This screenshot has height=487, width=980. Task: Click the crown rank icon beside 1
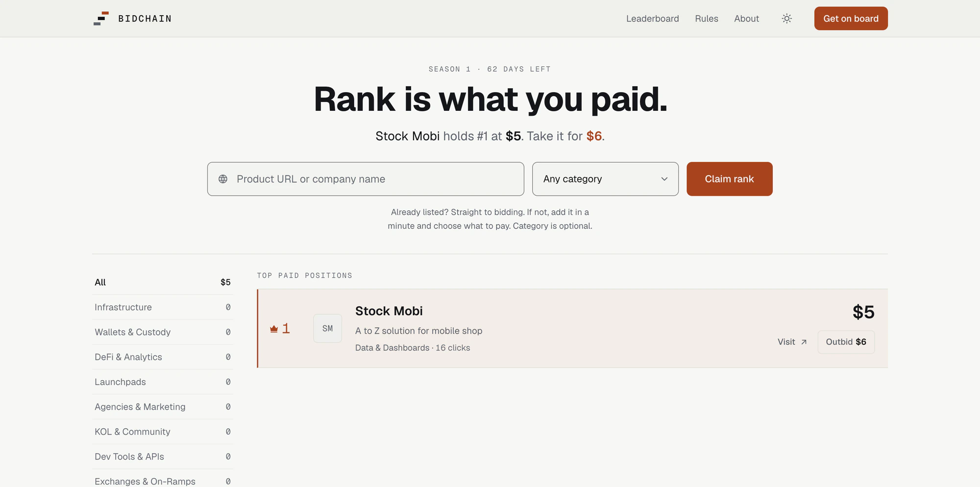point(274,329)
